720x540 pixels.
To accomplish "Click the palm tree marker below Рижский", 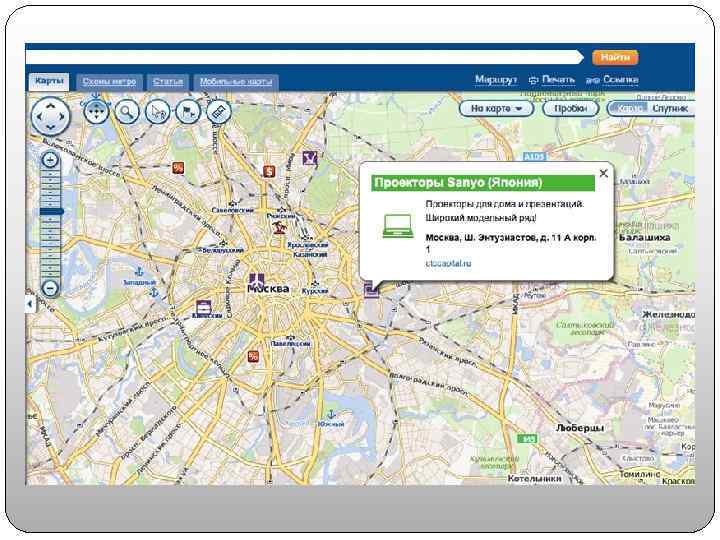I will click(x=278, y=228).
